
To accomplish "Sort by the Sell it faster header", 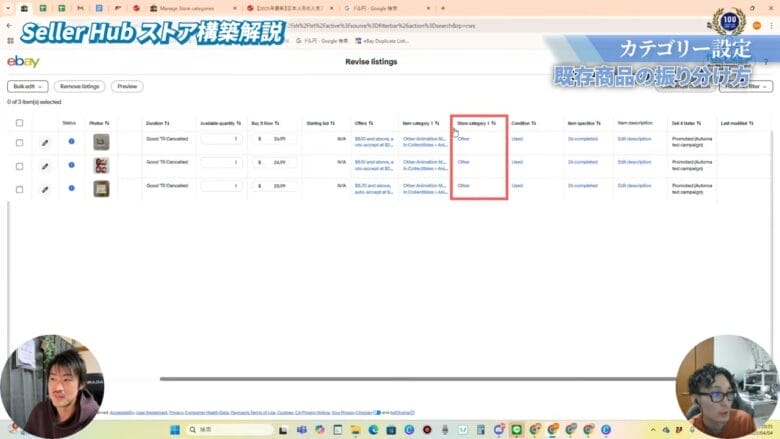I will (x=686, y=123).
